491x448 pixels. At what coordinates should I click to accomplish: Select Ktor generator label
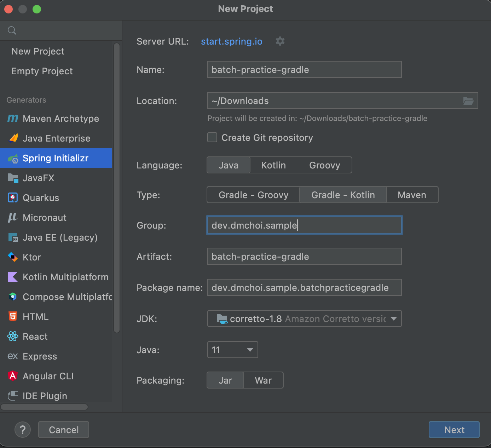pos(32,257)
